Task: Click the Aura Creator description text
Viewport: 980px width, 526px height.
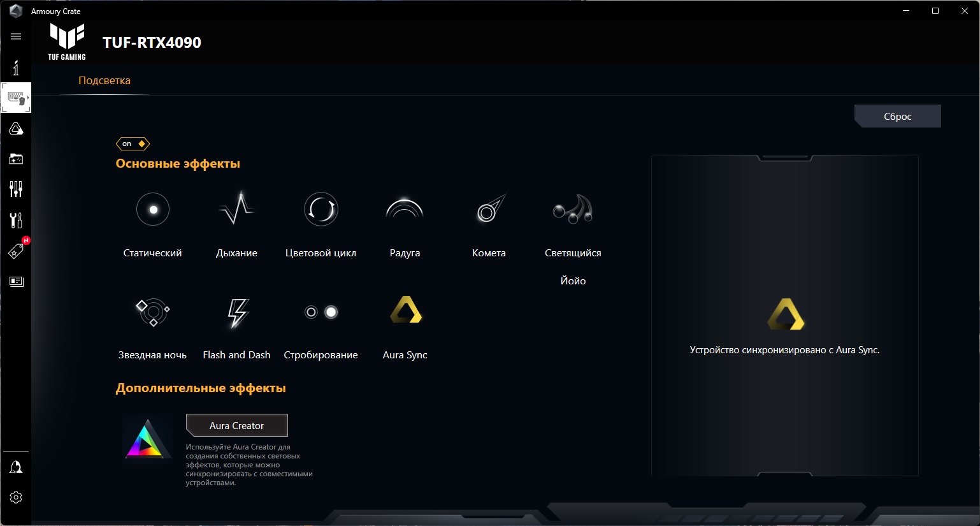Action: click(249, 465)
